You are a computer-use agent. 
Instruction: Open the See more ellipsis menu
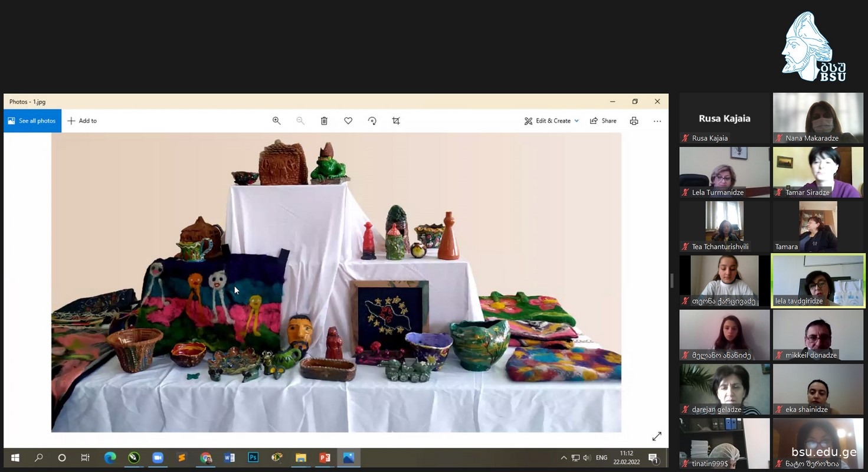coord(657,121)
